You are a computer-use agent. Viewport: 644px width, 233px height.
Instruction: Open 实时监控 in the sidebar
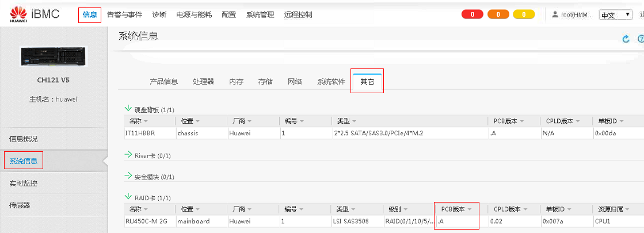click(24, 184)
